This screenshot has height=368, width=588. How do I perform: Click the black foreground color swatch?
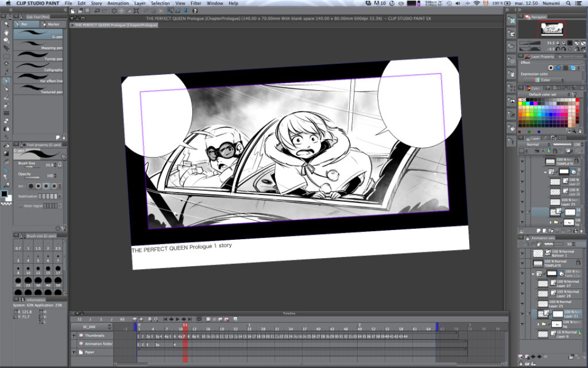click(x=4, y=194)
